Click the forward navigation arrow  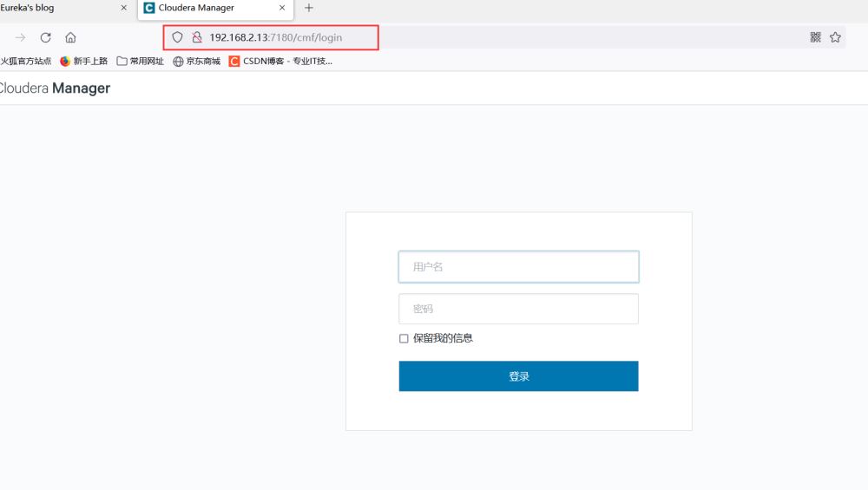(20, 37)
